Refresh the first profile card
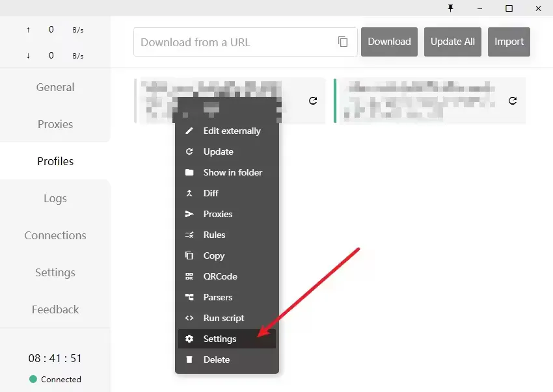 [x=313, y=101]
